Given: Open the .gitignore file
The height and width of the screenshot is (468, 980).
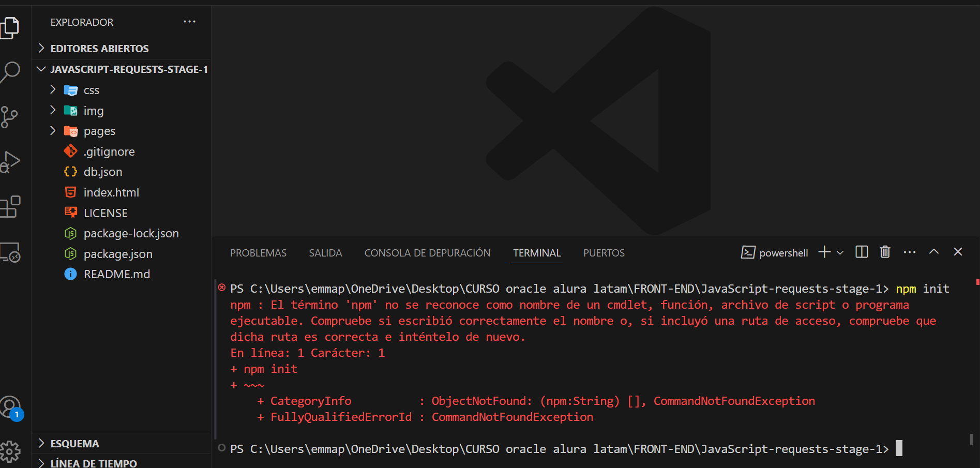Looking at the screenshot, I should pyautogui.click(x=121, y=152).
